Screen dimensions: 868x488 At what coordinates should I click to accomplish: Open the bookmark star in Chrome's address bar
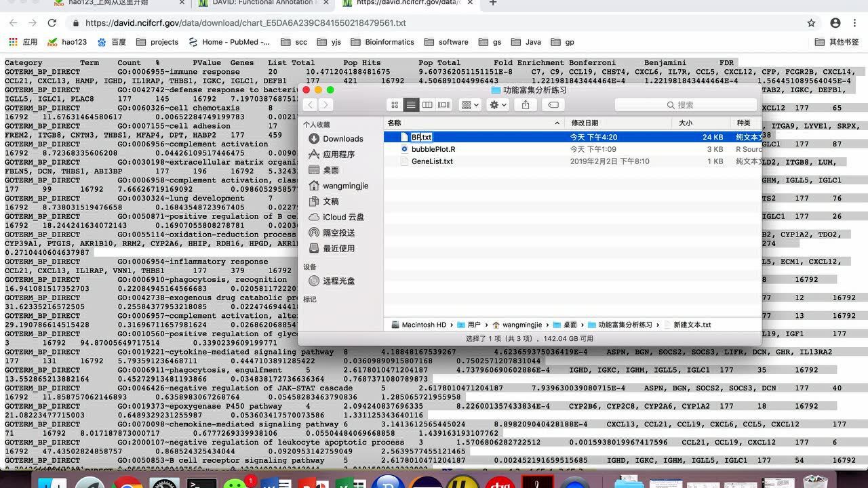tap(811, 22)
